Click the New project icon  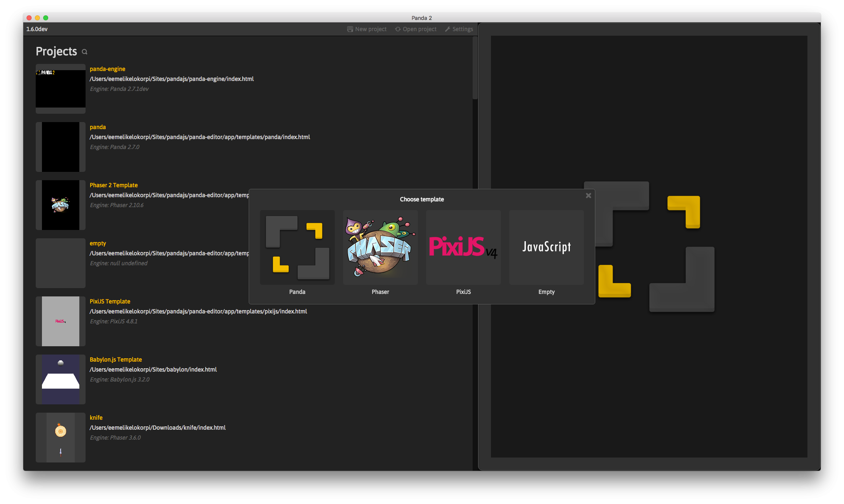350,29
